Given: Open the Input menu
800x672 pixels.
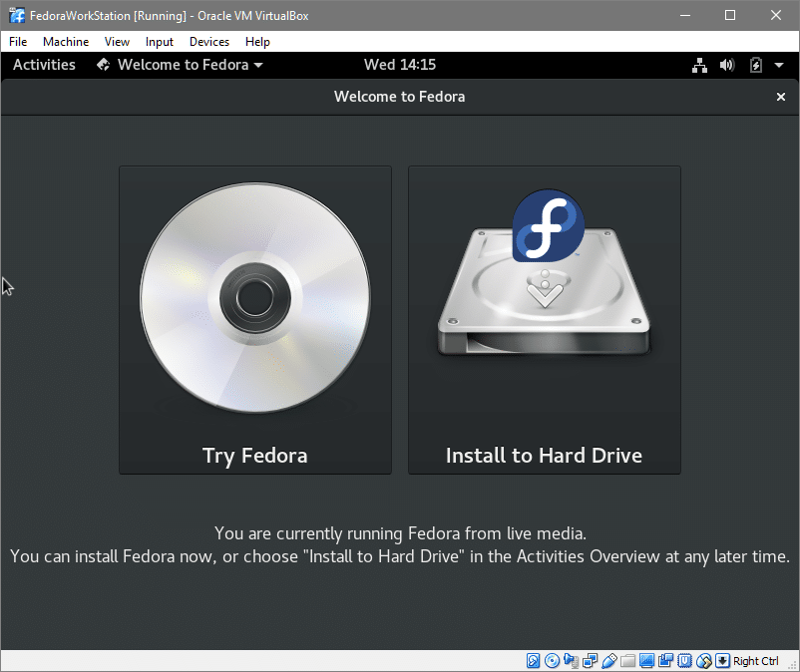Looking at the screenshot, I should click(x=159, y=42).
